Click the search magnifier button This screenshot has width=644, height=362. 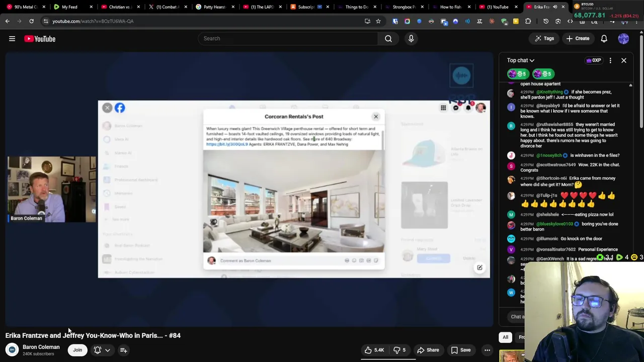coord(388,38)
